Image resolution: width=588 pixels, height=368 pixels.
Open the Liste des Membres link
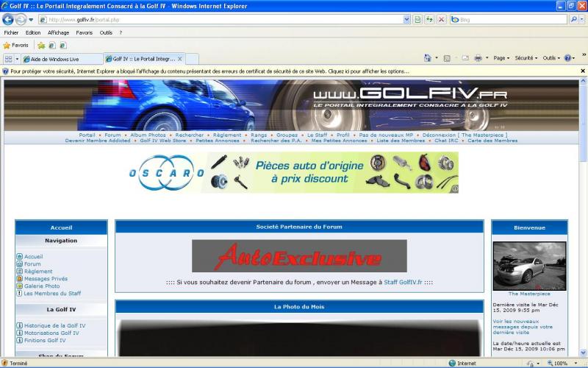click(x=401, y=141)
